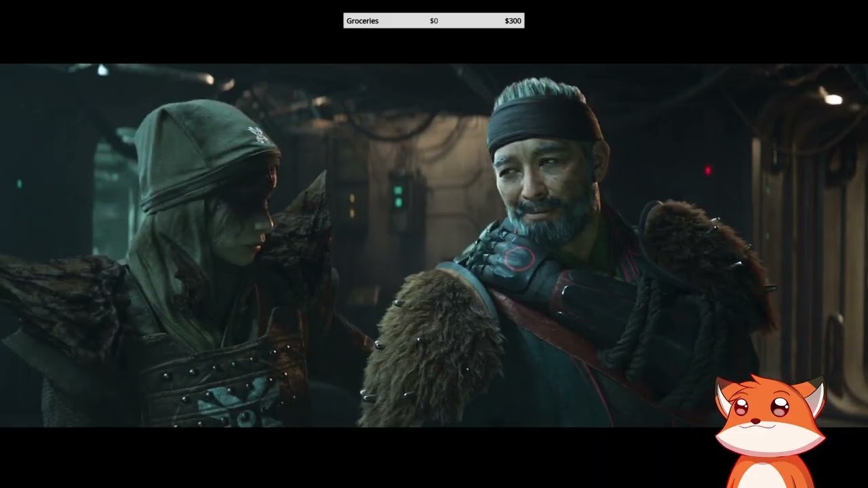Click the $0 amount in budget bar
The image size is (868, 488).
point(434,21)
